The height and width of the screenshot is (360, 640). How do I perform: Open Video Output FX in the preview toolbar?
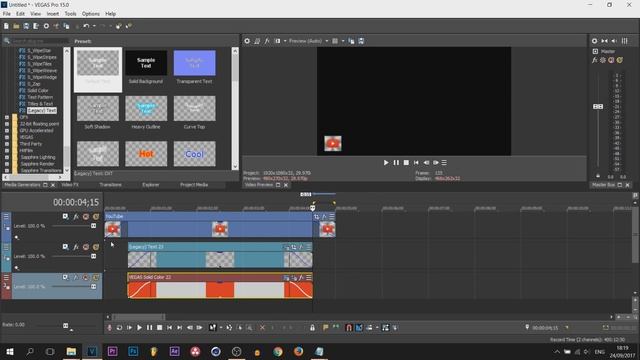267,41
